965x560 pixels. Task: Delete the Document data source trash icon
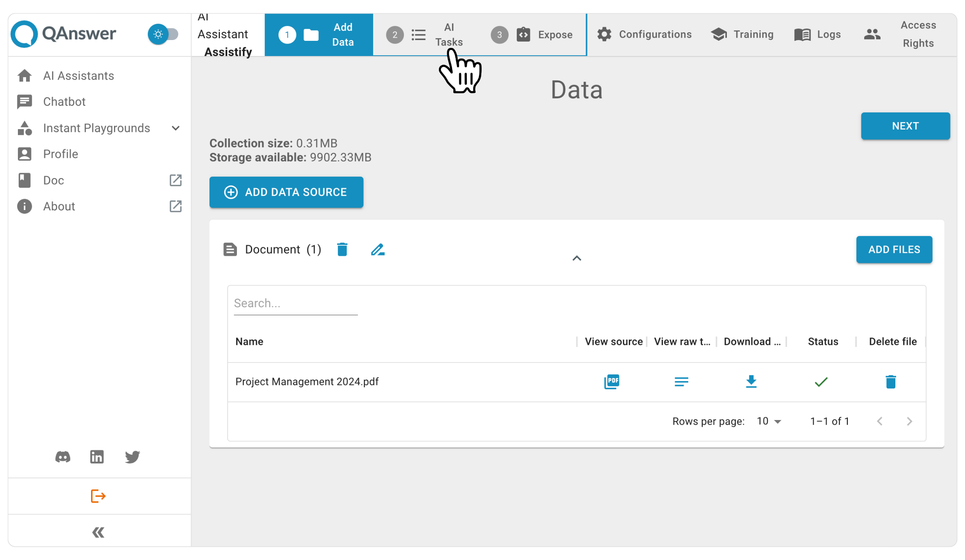click(342, 249)
